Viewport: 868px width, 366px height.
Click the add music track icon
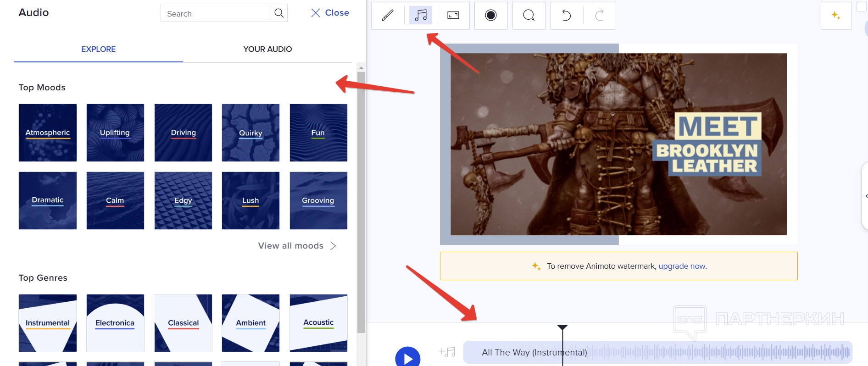tap(447, 352)
